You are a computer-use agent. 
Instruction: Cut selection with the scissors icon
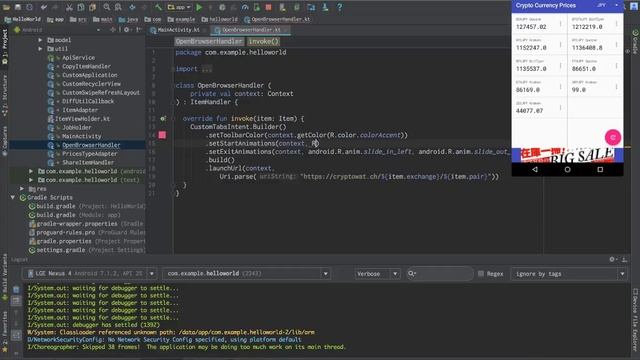pyautogui.click(x=69, y=7)
